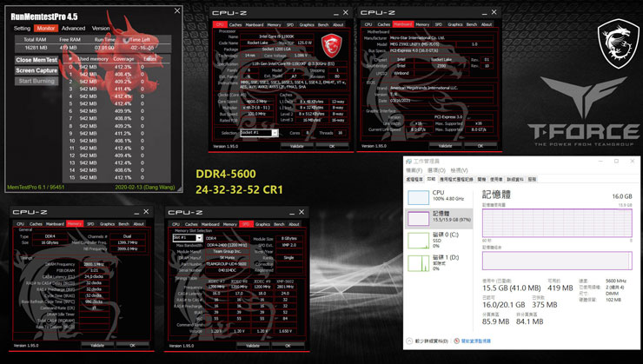Image resolution: width=643 pixels, height=364 pixels.
Task: Click the 較少詳細資料(D) text button
Action: (431, 341)
